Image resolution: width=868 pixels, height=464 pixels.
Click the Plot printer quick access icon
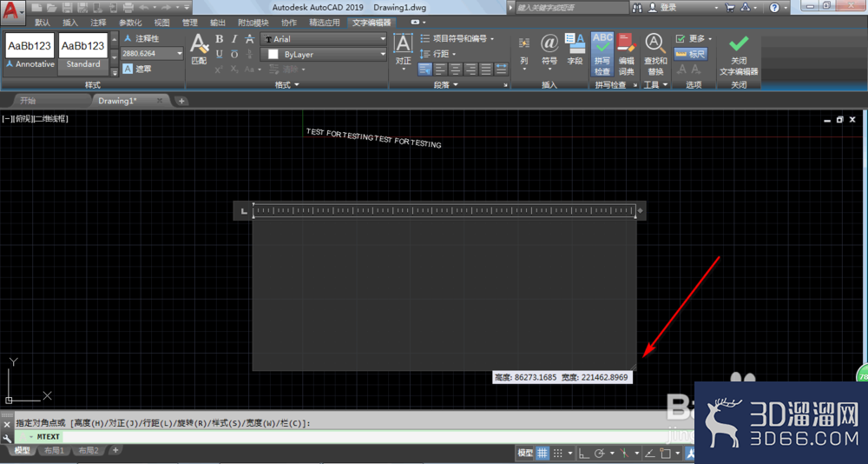click(128, 8)
